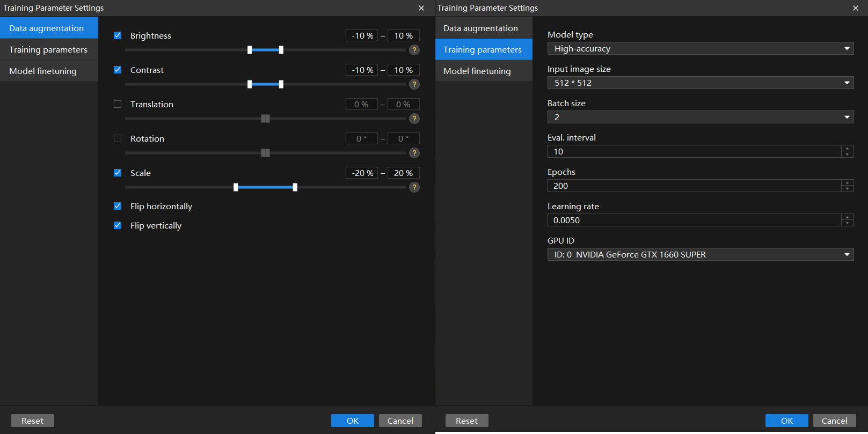
Task: Click Cancel in the right dialog
Action: (x=835, y=421)
